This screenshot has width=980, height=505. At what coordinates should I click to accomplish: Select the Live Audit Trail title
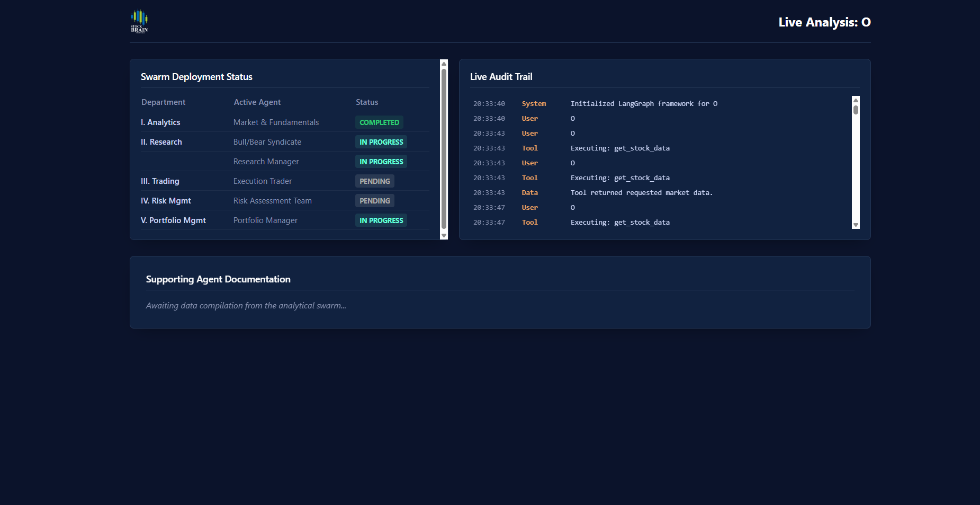tap(501, 77)
